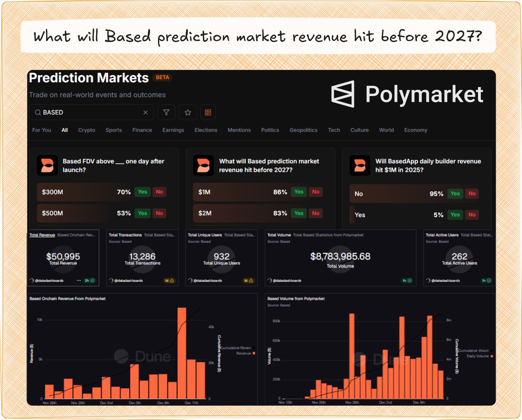This screenshot has width=522, height=420.
Task: Select the All category tab
Action: [x=65, y=130]
